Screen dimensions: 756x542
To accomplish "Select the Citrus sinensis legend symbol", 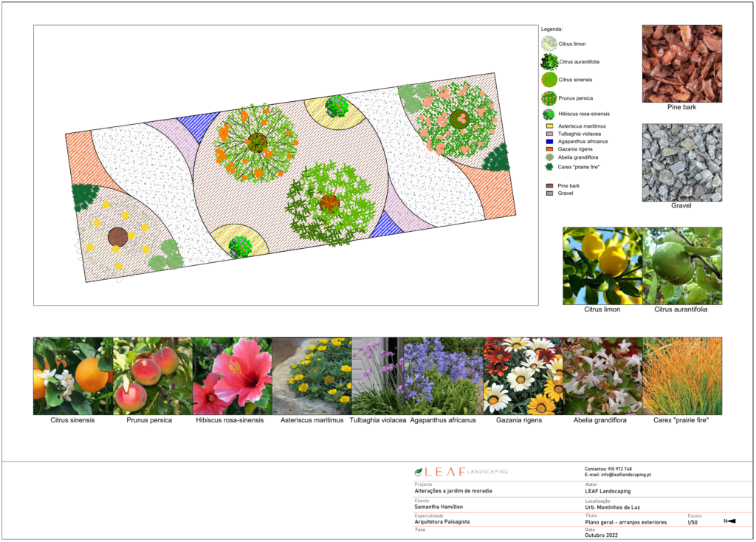I will click(549, 80).
